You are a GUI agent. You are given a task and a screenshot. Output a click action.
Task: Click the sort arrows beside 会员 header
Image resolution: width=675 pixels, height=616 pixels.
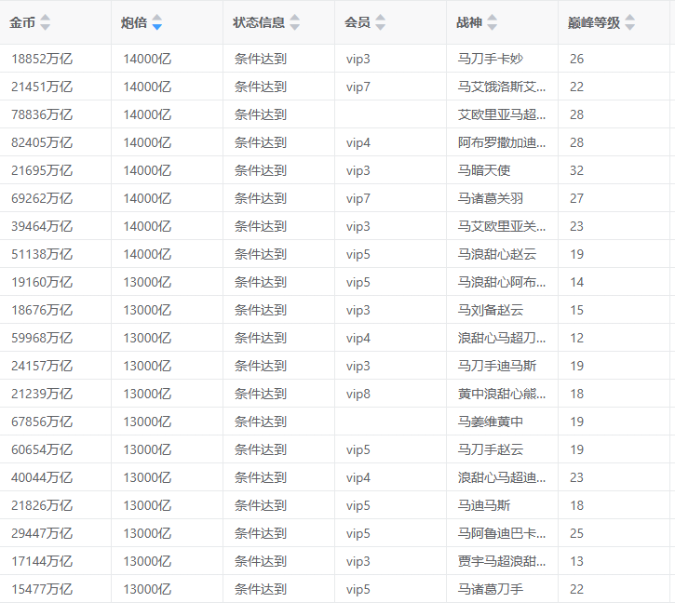380,22
